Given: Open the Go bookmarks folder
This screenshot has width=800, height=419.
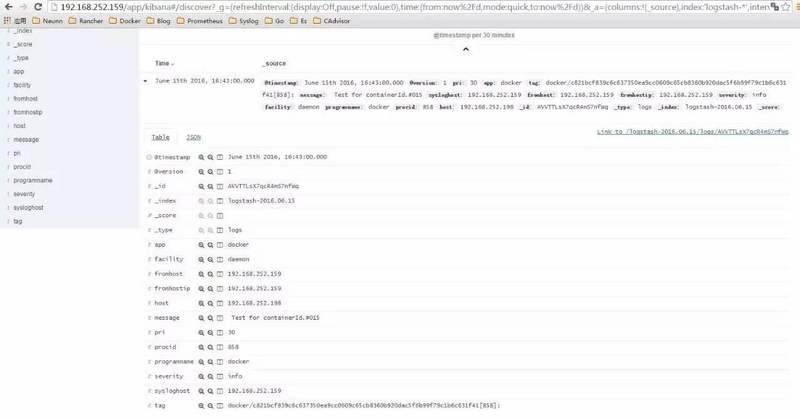Looking at the screenshot, I should (x=274, y=21).
